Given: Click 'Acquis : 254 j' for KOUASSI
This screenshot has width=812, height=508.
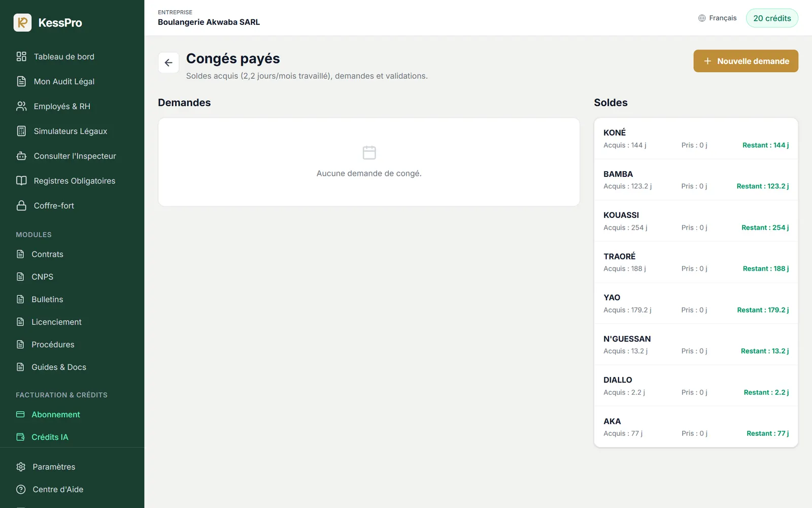Looking at the screenshot, I should [x=625, y=228].
